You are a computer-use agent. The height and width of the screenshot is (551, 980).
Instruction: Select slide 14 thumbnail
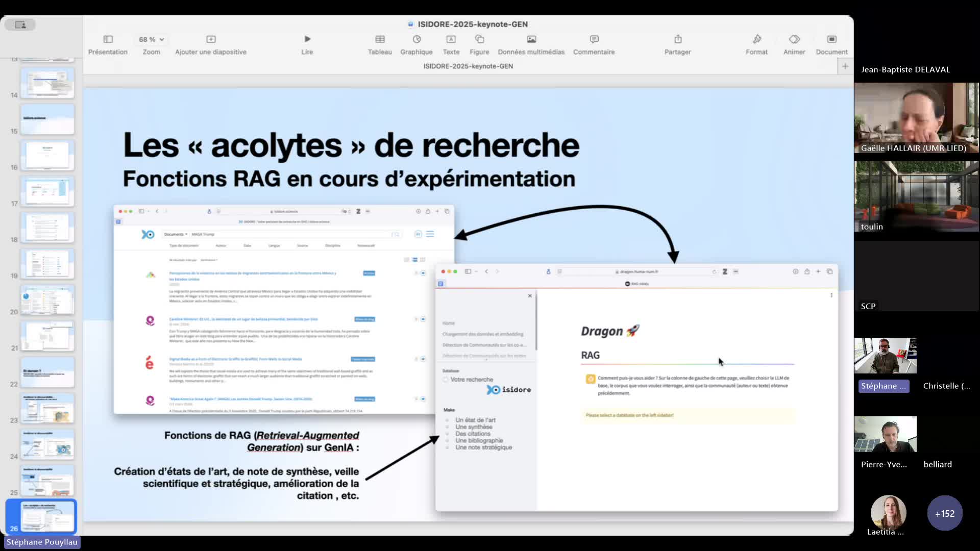tap(47, 83)
